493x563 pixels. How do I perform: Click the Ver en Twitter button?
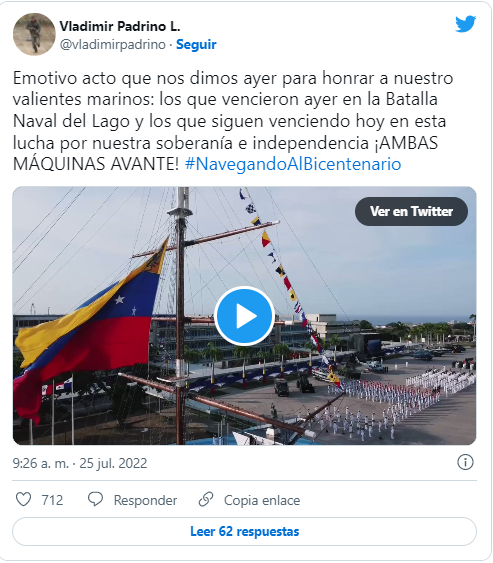tap(411, 211)
